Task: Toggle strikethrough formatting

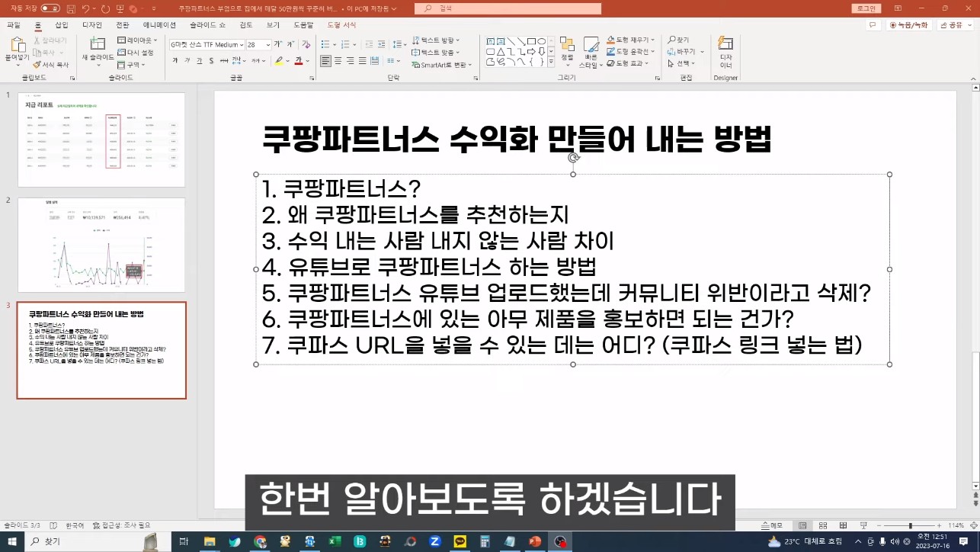Action: click(x=223, y=60)
